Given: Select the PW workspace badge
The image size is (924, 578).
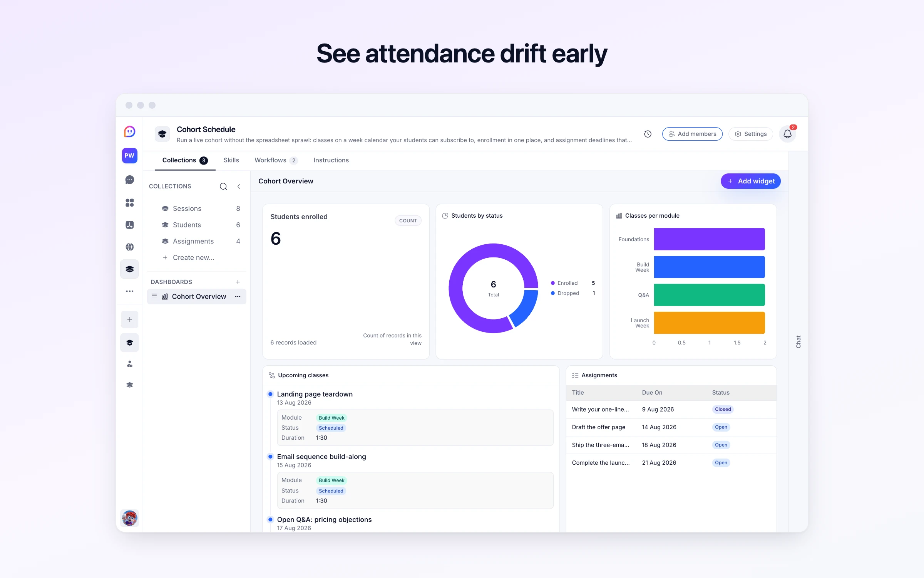Looking at the screenshot, I should [129, 156].
